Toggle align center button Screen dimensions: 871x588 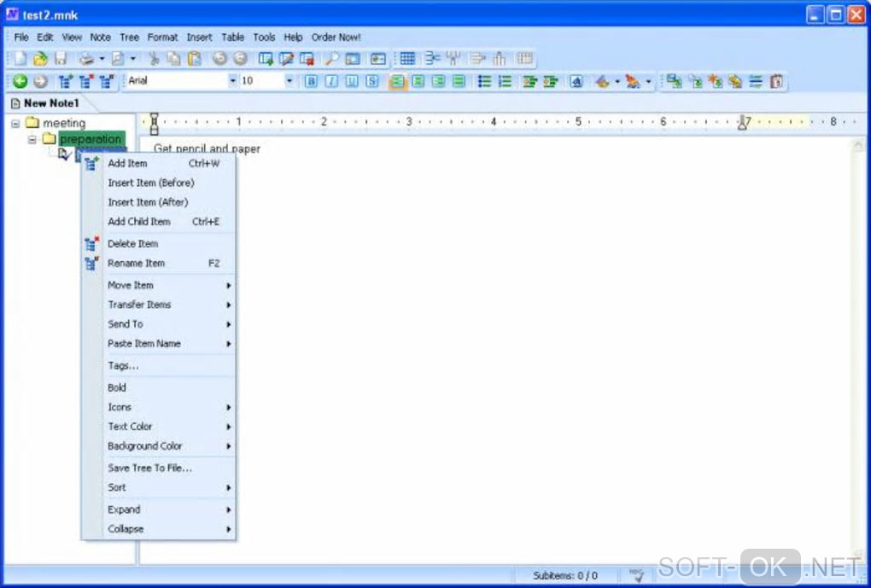point(418,81)
